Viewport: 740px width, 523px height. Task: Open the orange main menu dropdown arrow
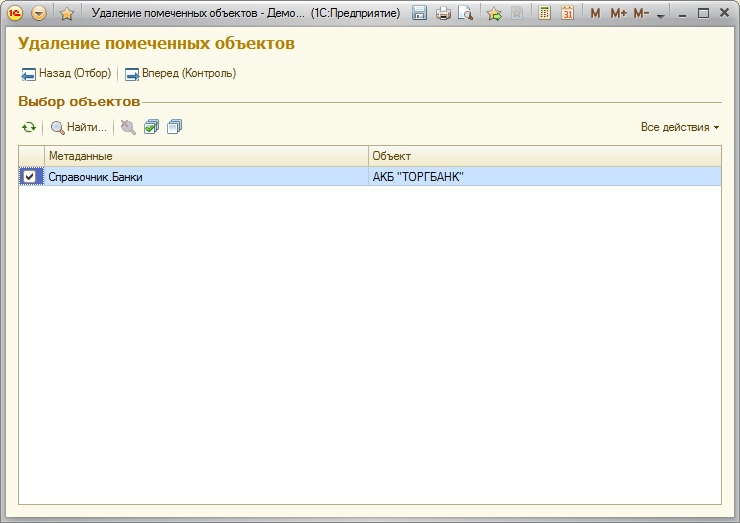coord(39,13)
